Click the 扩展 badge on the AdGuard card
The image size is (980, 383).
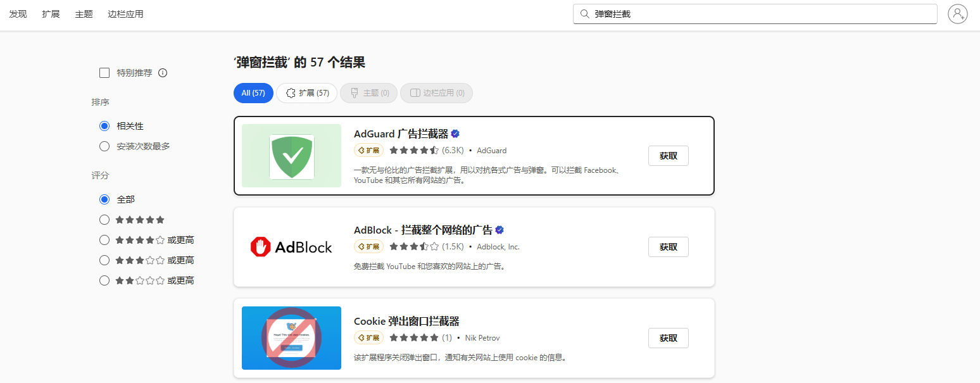pos(368,150)
